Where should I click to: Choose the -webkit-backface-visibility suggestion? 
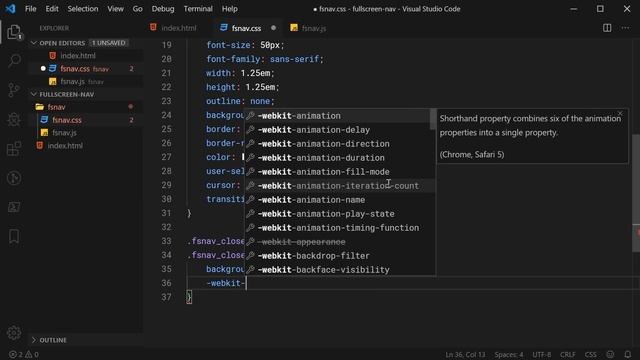pos(340,270)
